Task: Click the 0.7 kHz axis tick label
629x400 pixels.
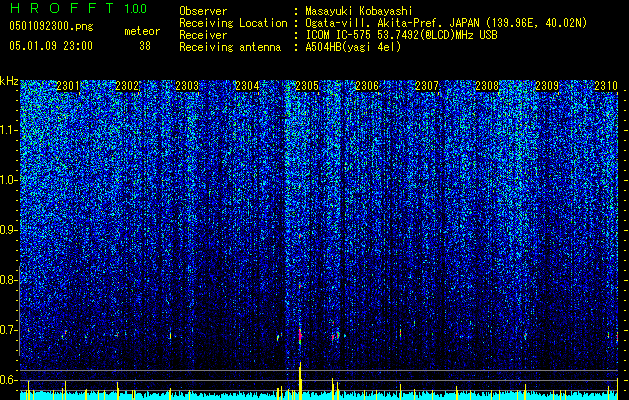Action: coord(9,330)
